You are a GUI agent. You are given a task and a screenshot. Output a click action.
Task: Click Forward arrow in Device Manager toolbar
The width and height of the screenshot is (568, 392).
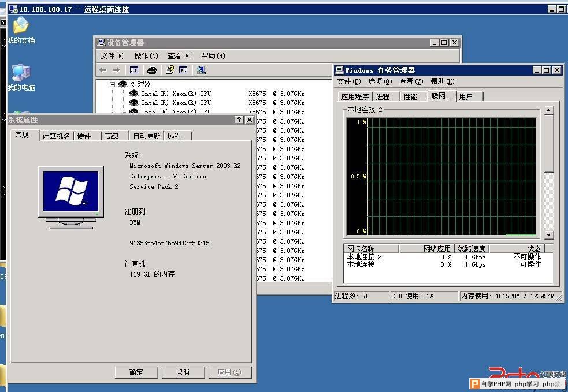pos(116,70)
